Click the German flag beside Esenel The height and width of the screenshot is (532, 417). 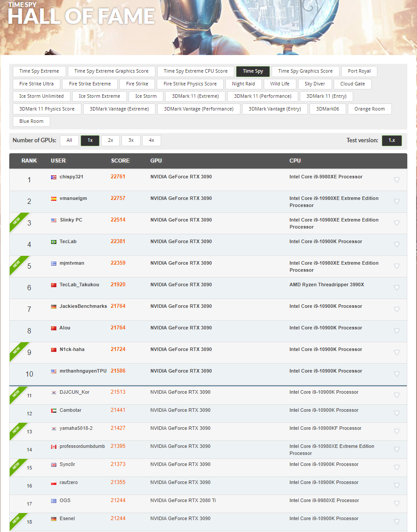54,519
